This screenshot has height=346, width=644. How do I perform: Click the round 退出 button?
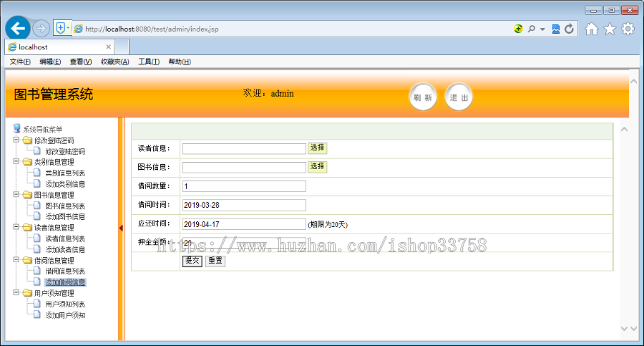(459, 97)
